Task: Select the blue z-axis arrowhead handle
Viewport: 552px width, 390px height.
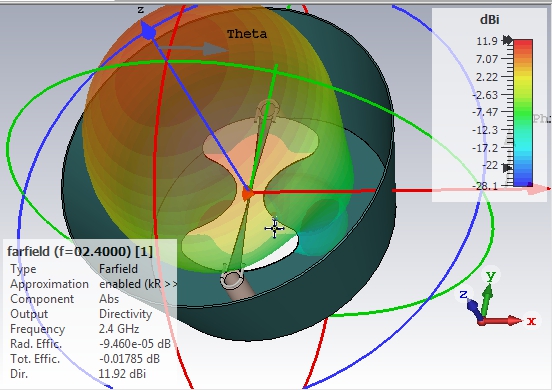Action: [148, 32]
